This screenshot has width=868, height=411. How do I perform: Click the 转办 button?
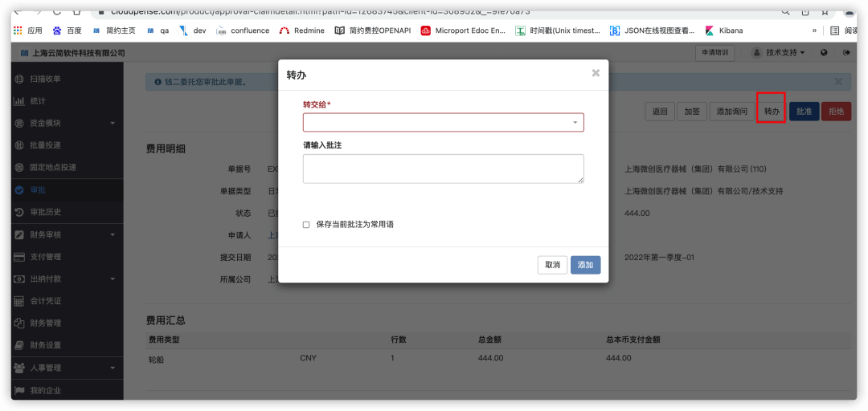click(772, 112)
